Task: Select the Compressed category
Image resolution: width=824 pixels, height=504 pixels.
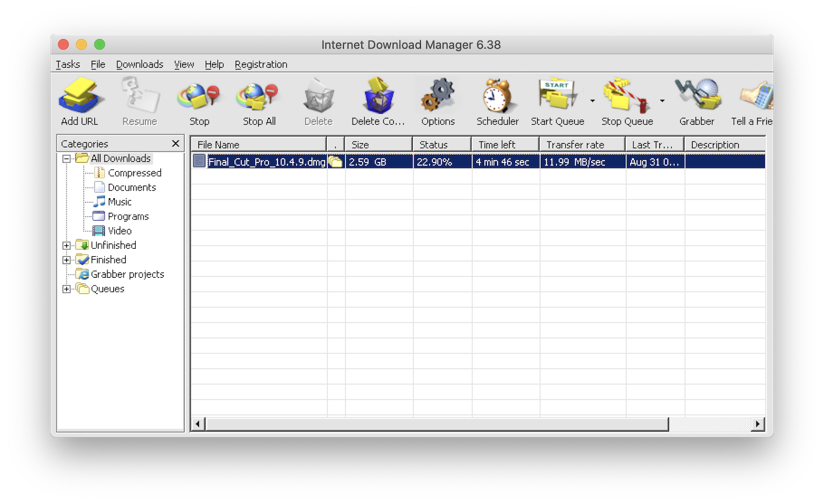Action: pyautogui.click(x=135, y=172)
